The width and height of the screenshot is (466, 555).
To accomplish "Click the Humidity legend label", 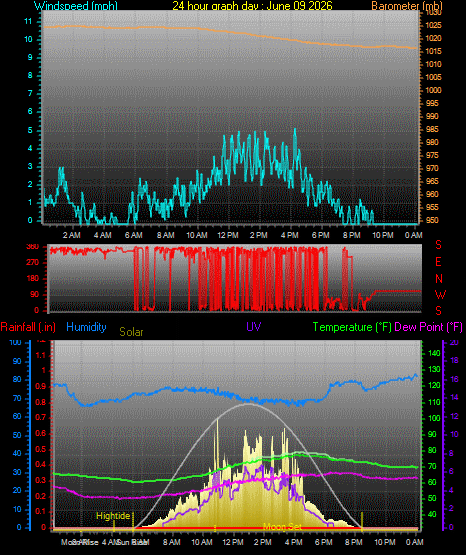I will click(x=86, y=327).
